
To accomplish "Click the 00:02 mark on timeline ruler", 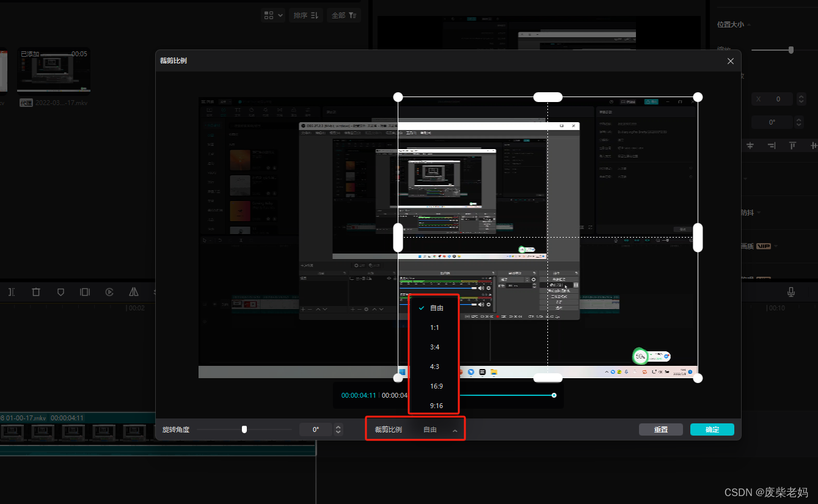I will coord(136,309).
